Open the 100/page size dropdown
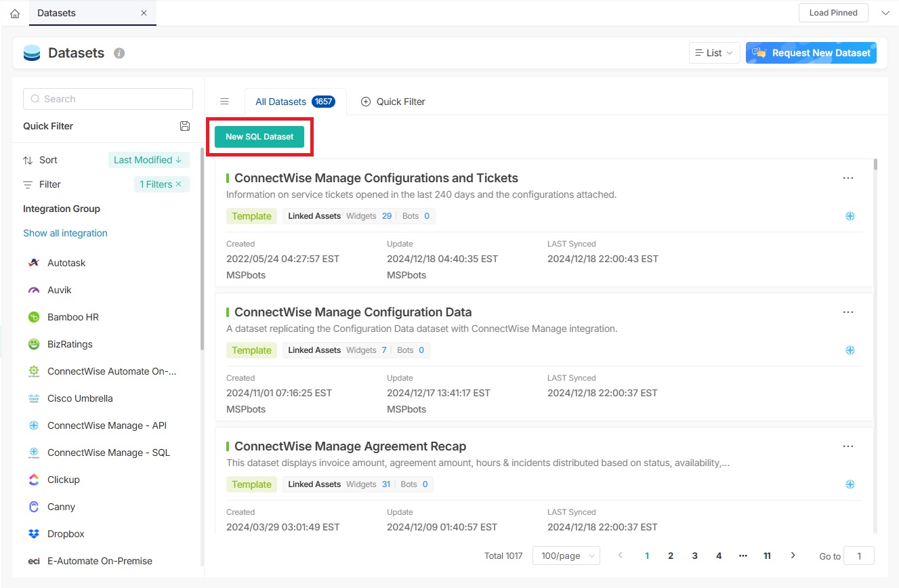This screenshot has width=899, height=588. [566, 555]
